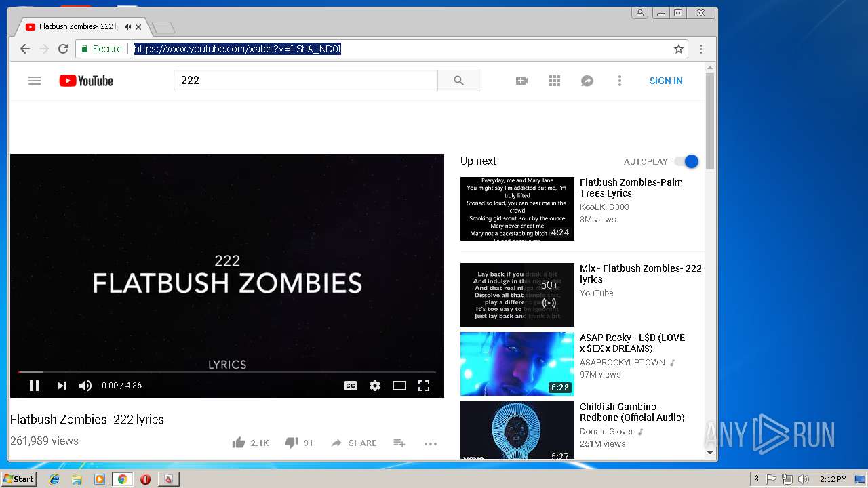
Task: Enter full screen mode
Action: click(424, 386)
